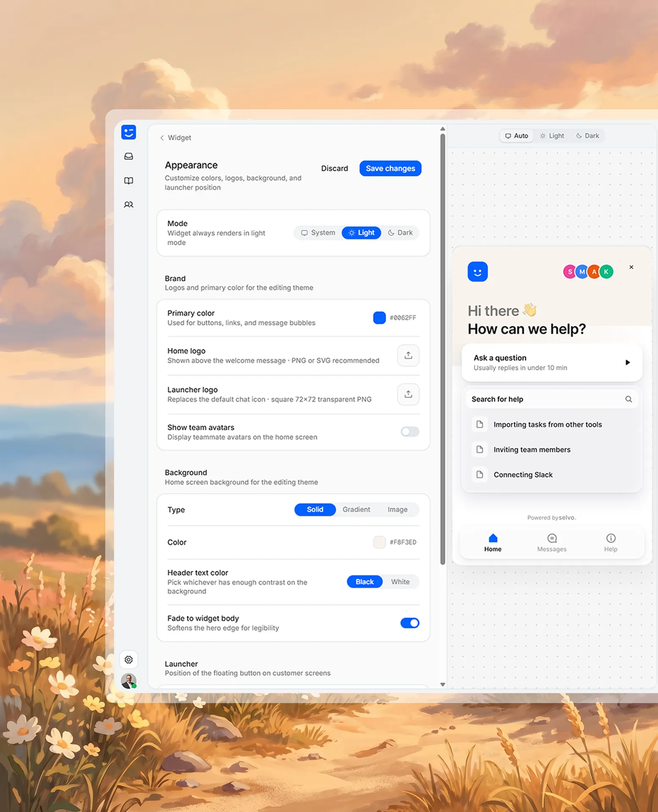Toggle Fade to widget body switch

tap(410, 623)
